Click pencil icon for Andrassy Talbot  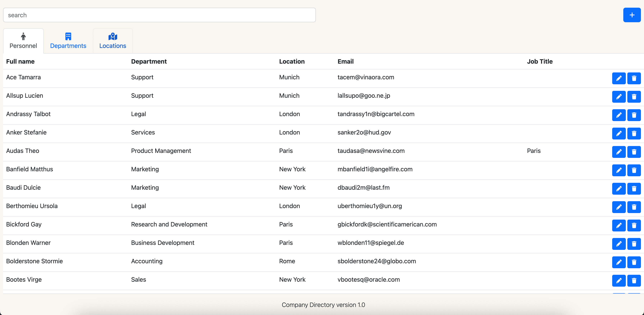click(619, 115)
